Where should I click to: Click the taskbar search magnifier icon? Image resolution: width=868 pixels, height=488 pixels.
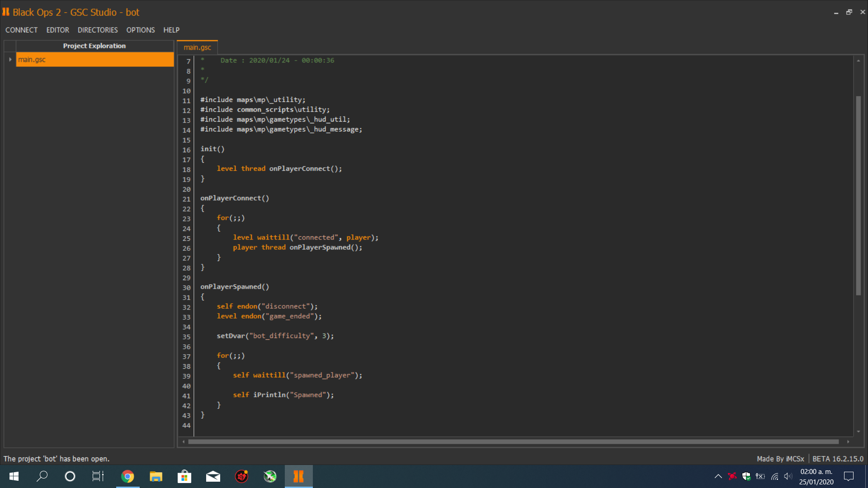(x=42, y=476)
